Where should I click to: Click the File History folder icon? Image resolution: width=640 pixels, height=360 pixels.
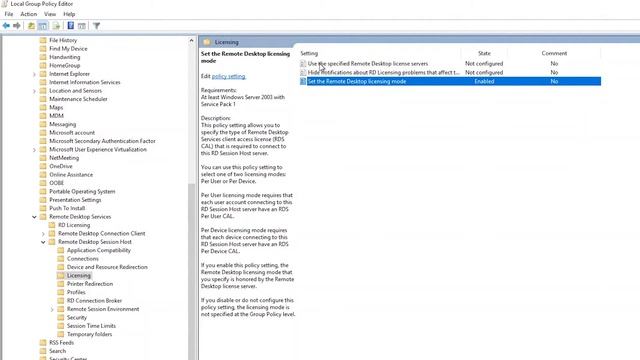(43, 40)
